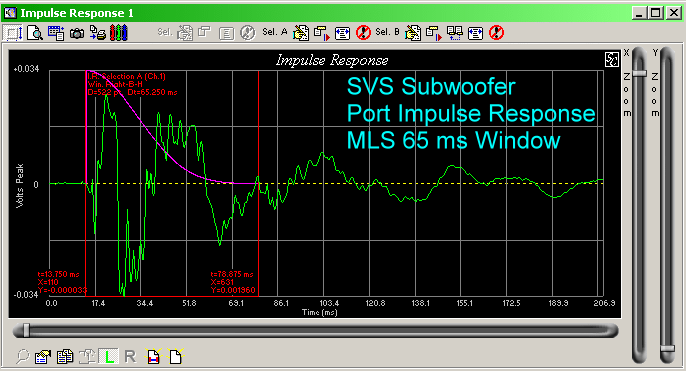Image resolution: width=686 pixels, height=371 pixels.
Task: Click the horizontal time scrollbar thumb
Action: (26, 330)
